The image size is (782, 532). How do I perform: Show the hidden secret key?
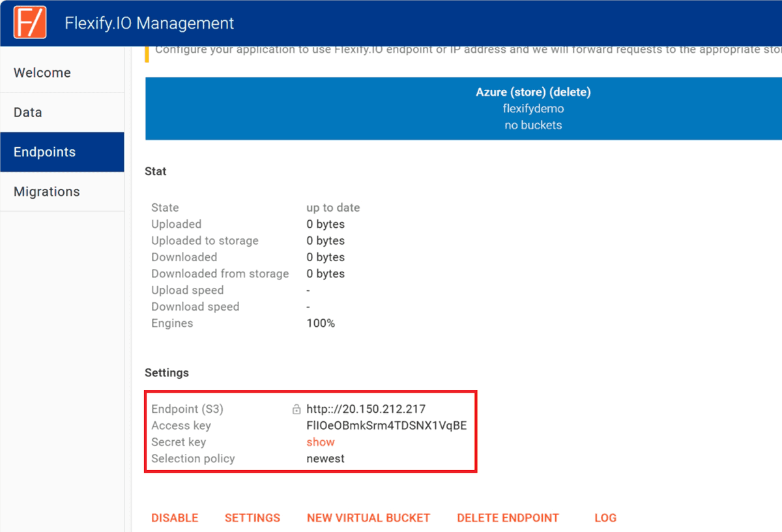tap(320, 441)
